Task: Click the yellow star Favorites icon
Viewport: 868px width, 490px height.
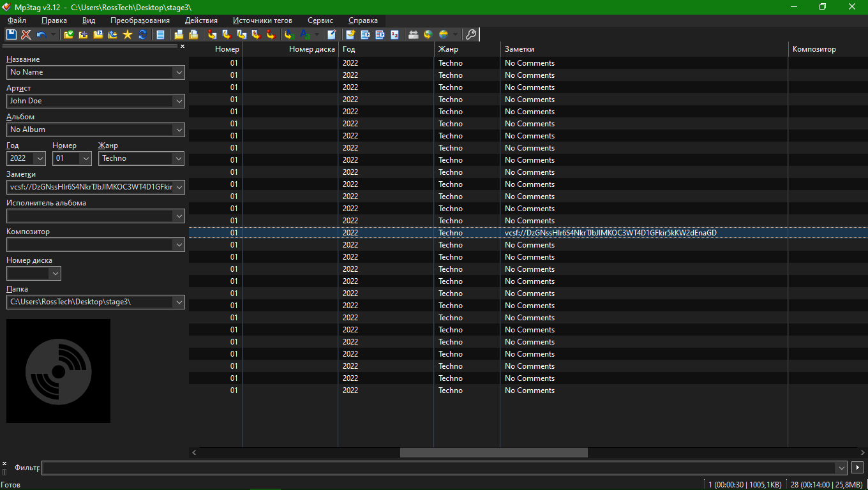Action: [128, 34]
